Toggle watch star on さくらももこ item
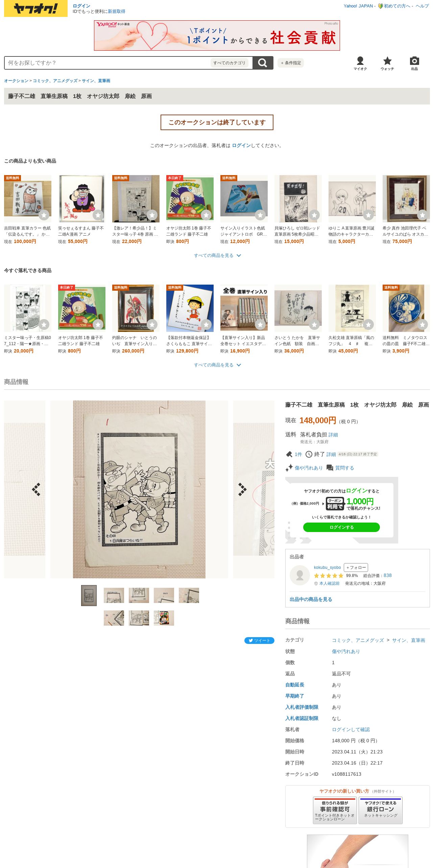This screenshot has height=868, width=434. [x=206, y=324]
